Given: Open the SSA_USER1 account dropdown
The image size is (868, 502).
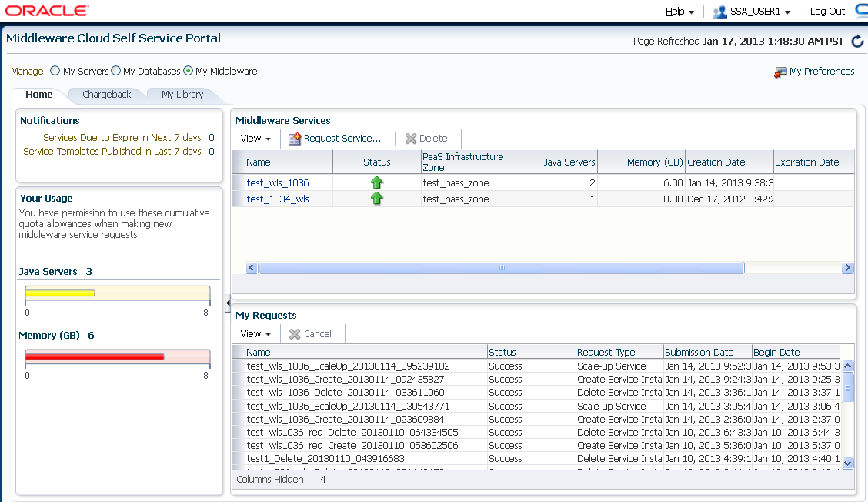Looking at the screenshot, I should click(760, 12).
